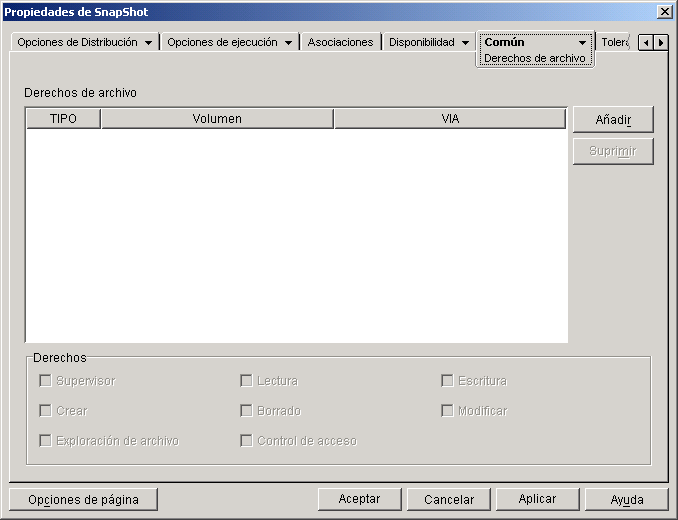Toggle the Lectura checkbox

click(x=246, y=381)
